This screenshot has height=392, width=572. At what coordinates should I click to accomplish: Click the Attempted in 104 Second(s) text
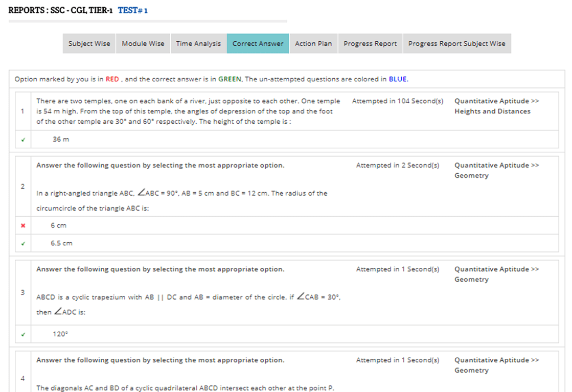397,101
